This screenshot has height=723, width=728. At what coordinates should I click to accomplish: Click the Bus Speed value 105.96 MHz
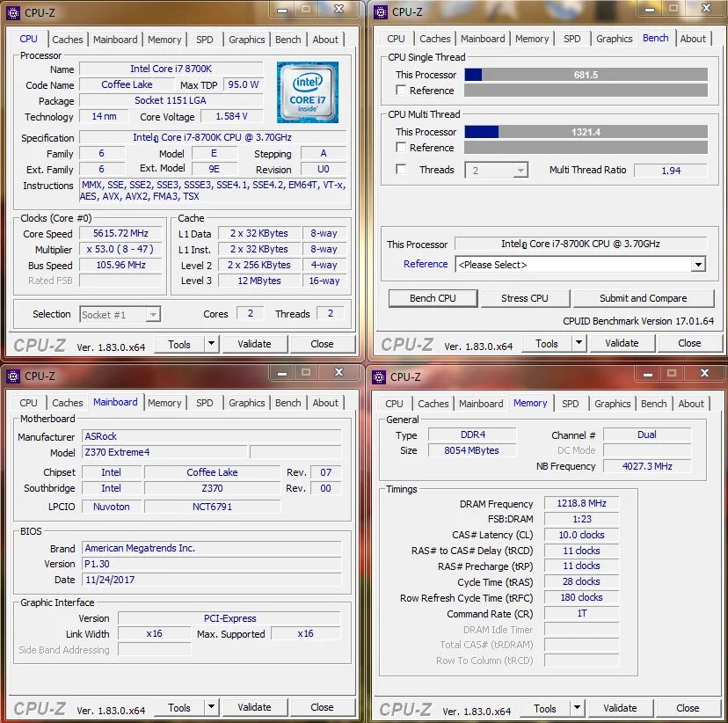(x=120, y=265)
